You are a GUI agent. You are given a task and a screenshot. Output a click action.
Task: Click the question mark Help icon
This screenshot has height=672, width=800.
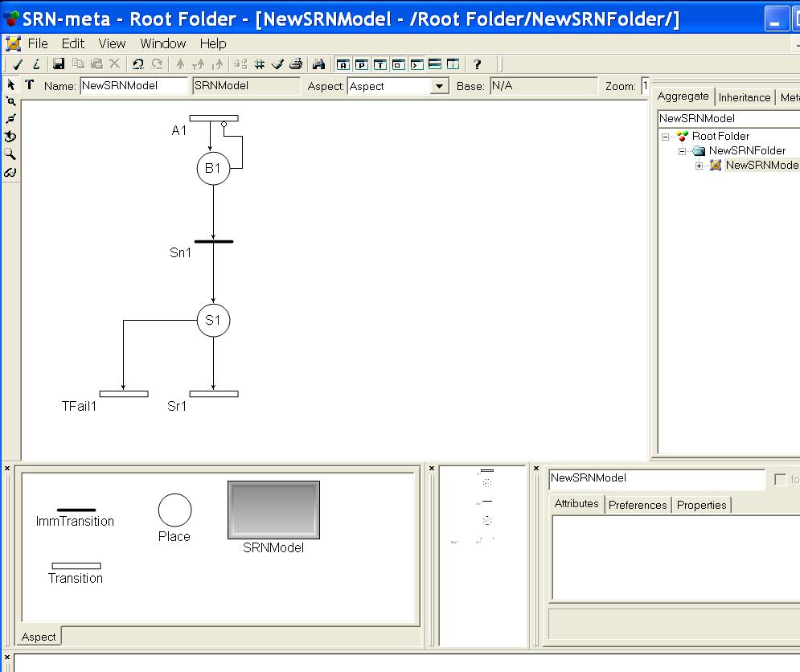click(x=477, y=64)
